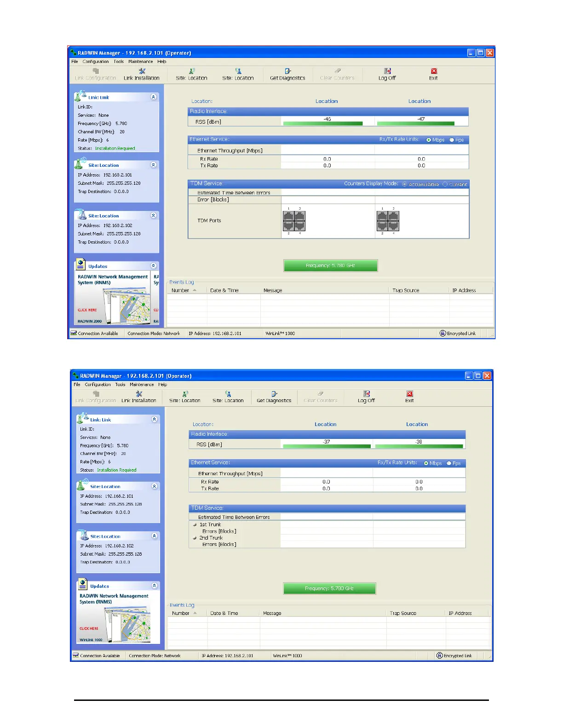The image size is (563, 728).
Task: Click Encrypted Link lock icon in upper status bar
Action: (x=442, y=333)
